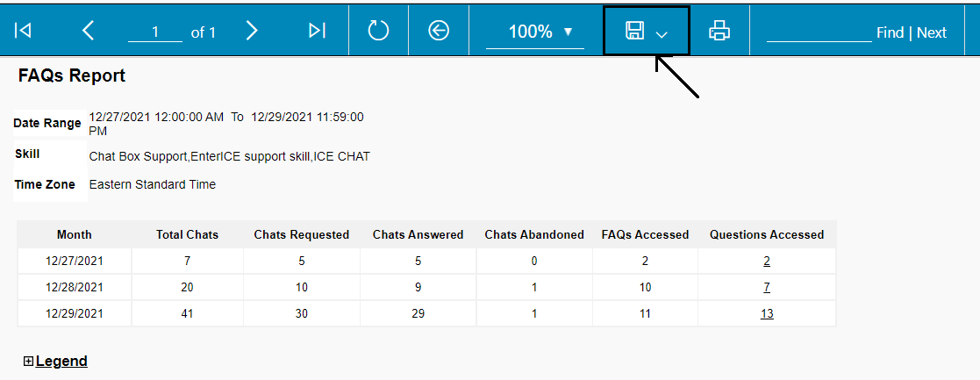This screenshot has width=980, height=380.
Task: Open Questions Accessed value 13 for 12/29/2021
Action: point(767,313)
